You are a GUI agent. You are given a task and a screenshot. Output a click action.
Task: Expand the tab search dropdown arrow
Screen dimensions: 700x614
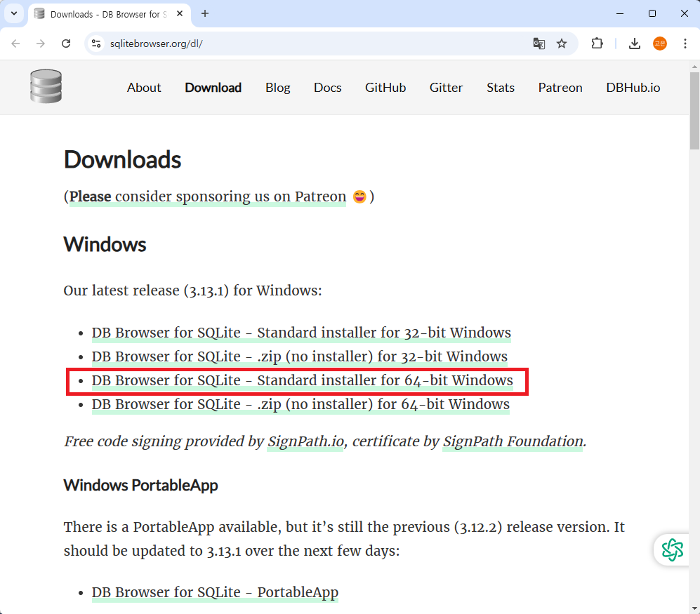tap(14, 13)
